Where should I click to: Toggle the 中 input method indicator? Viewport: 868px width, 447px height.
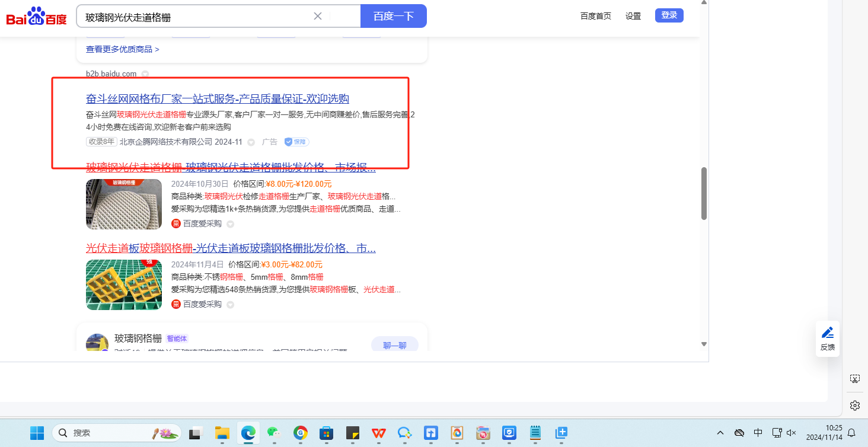[758, 433]
